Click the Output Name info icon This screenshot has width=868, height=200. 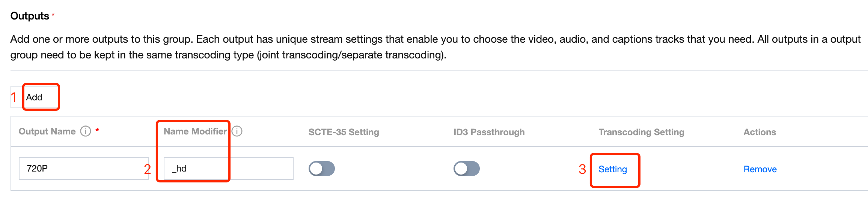point(86,131)
